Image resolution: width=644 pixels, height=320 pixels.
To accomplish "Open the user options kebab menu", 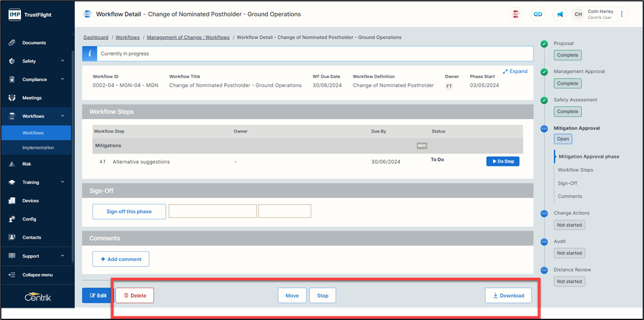I will 622,14.
